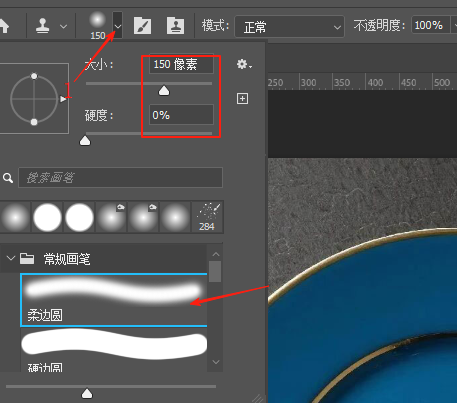
Task: Click the size slider handle
Action: point(164,91)
